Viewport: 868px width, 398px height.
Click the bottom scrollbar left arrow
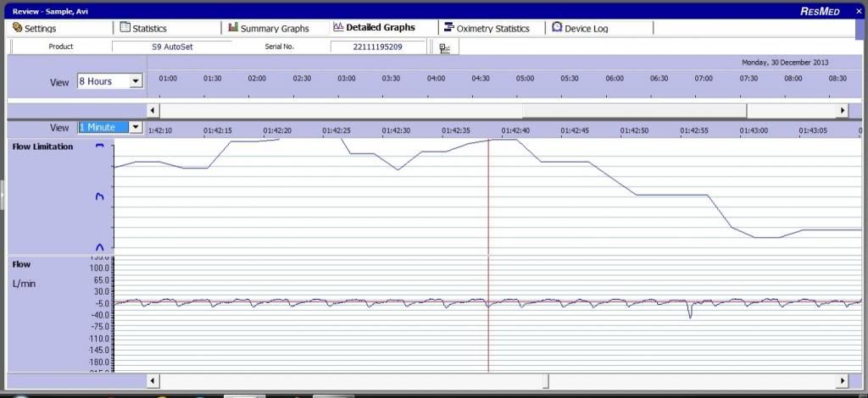pyautogui.click(x=153, y=380)
